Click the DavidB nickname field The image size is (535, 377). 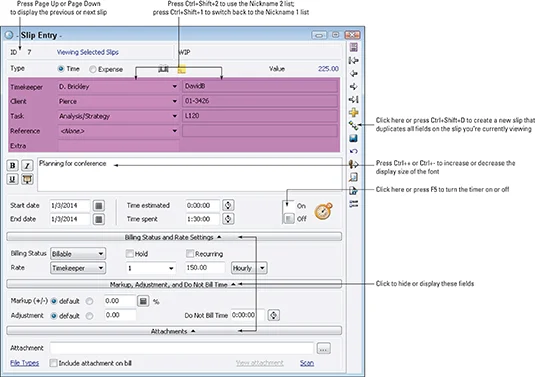tap(260, 86)
